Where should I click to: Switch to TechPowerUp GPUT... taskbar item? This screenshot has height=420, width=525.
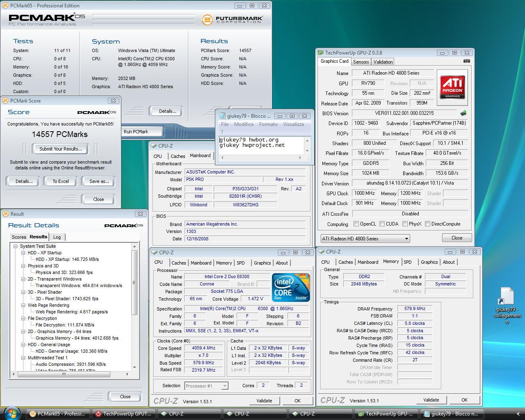click(123, 414)
